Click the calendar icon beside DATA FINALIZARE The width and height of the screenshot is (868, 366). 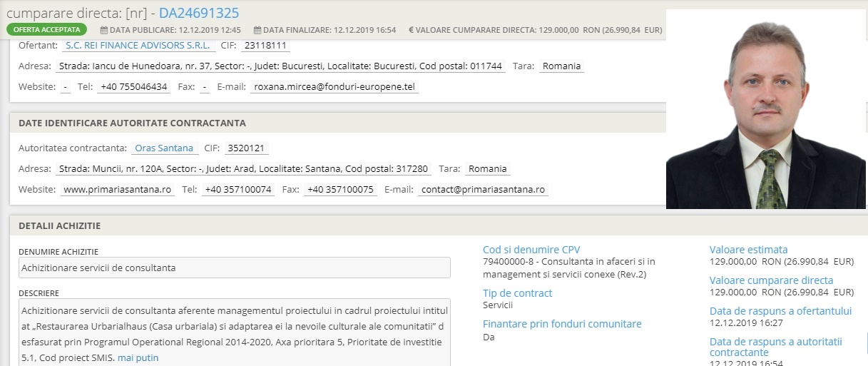(x=257, y=31)
